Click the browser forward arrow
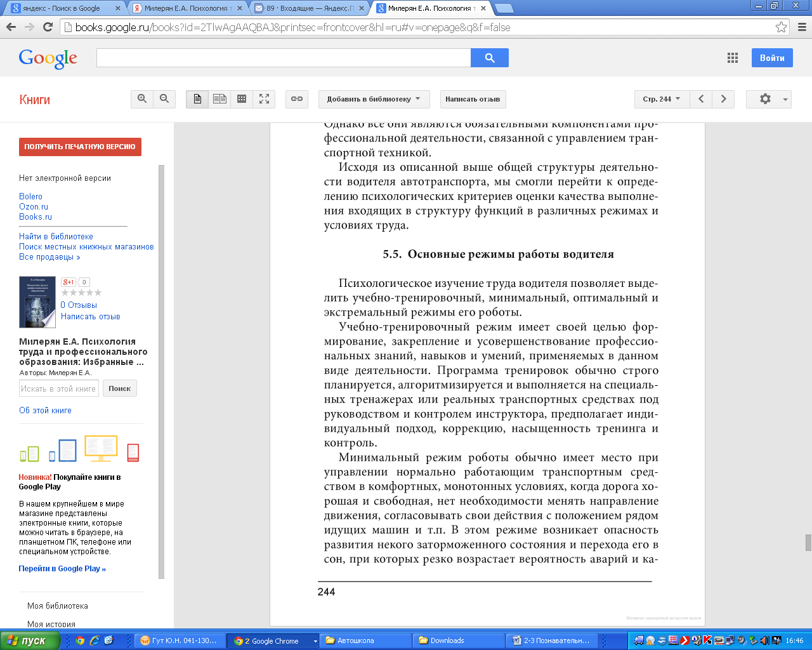 point(29,27)
